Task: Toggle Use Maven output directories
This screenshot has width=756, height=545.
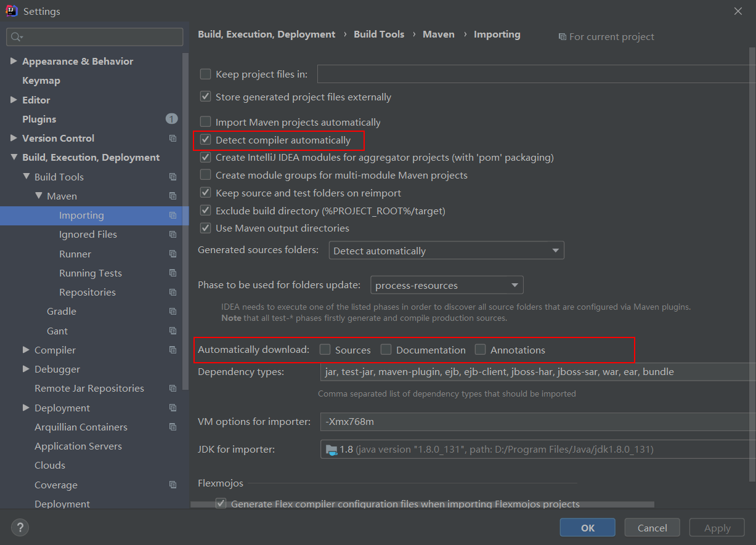Action: 205,228
